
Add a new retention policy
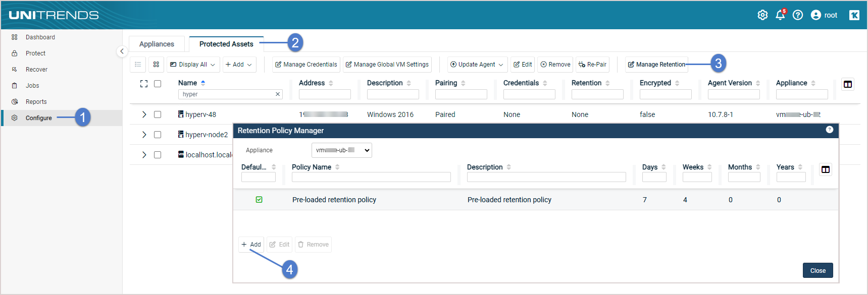click(x=251, y=245)
